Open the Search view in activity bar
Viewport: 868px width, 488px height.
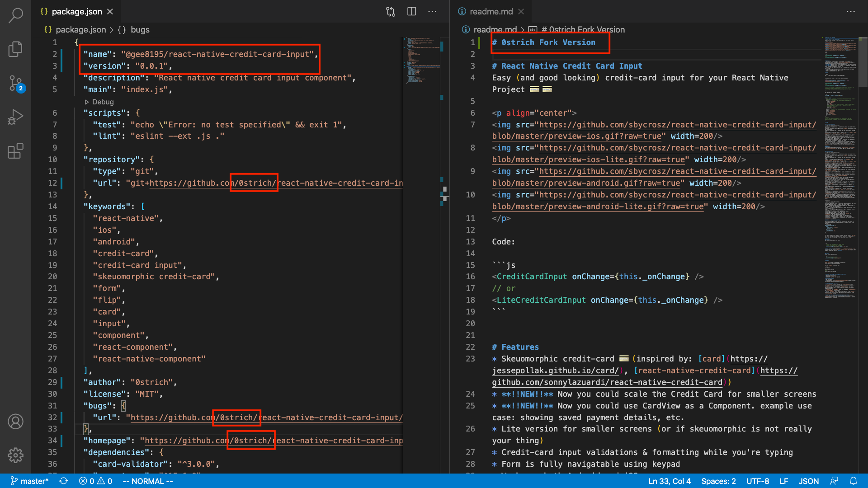[x=15, y=15]
